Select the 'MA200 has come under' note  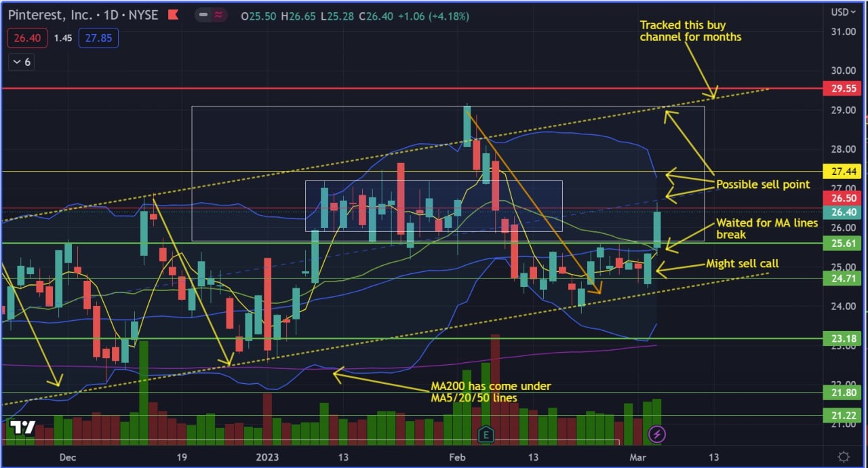[491, 392]
